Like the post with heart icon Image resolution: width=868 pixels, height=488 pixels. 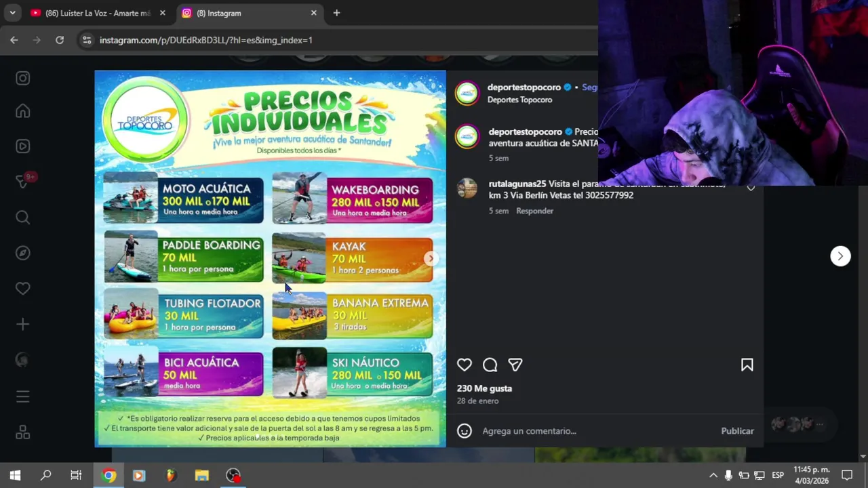(x=464, y=365)
